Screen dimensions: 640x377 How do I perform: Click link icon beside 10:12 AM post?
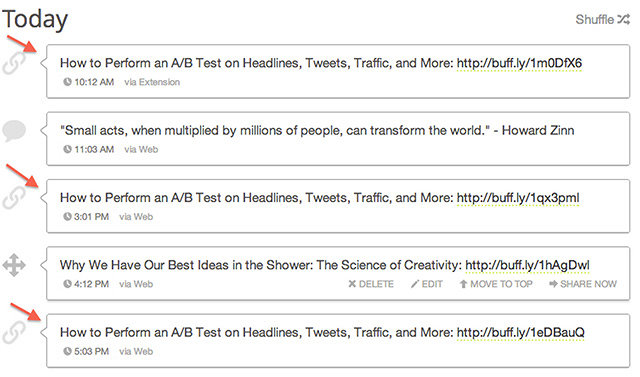(x=14, y=64)
